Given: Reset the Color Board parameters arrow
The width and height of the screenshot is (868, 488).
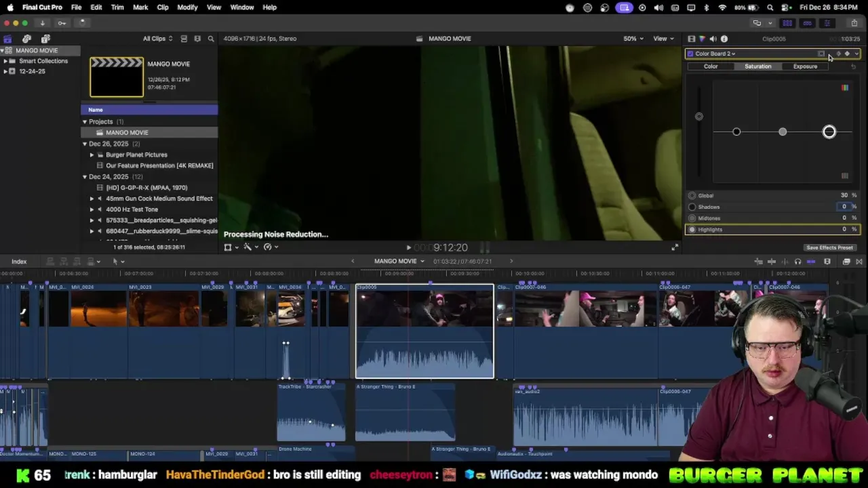Looking at the screenshot, I should pyautogui.click(x=853, y=66).
